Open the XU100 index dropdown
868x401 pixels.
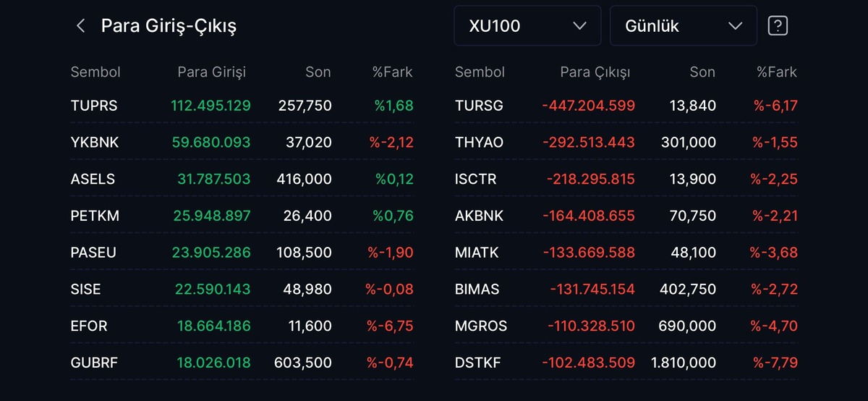(527, 26)
